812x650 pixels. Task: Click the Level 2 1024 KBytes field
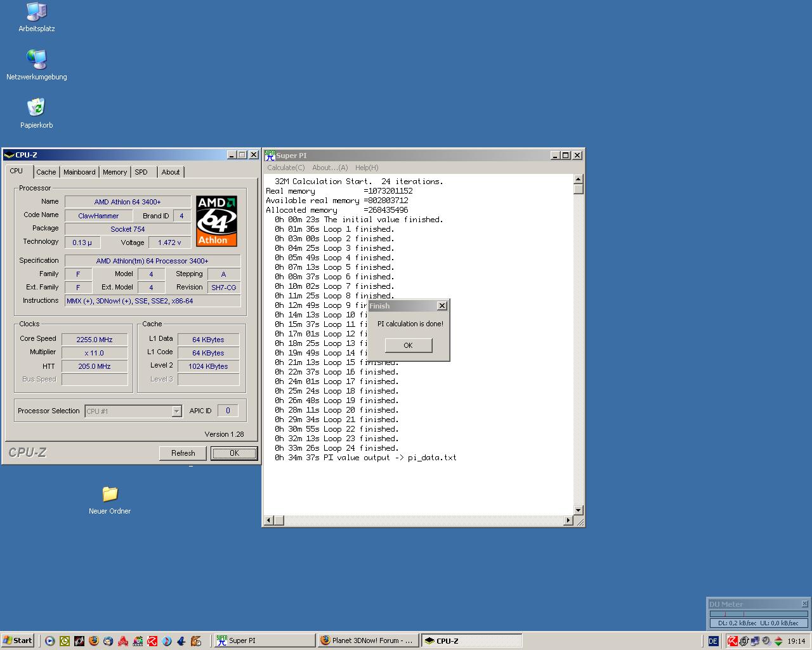208,366
